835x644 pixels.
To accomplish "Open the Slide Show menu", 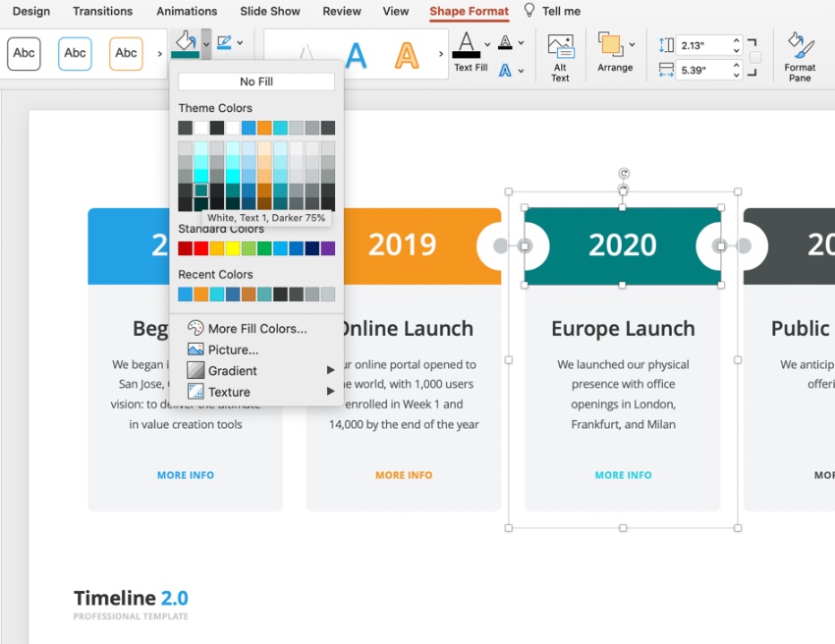I will pyautogui.click(x=270, y=11).
